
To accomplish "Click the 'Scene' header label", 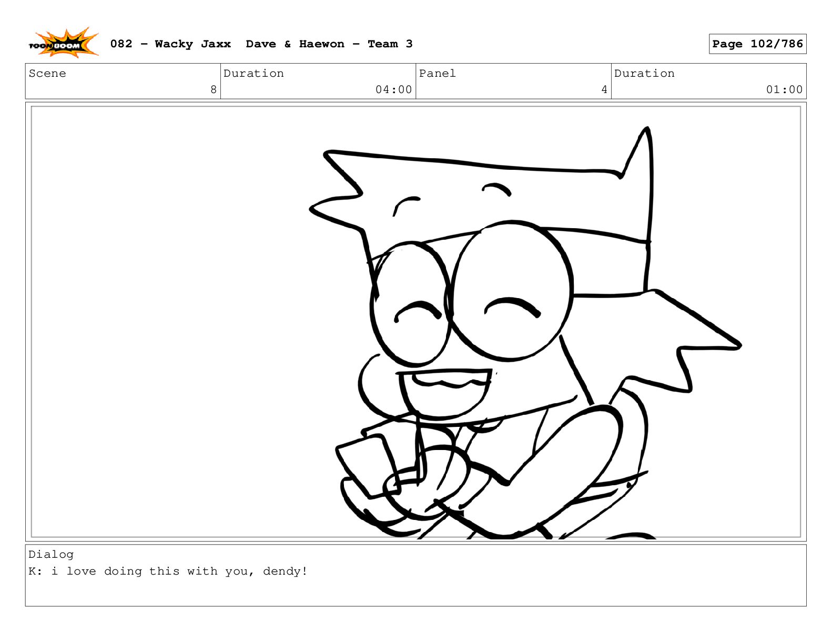I will 47,74.
